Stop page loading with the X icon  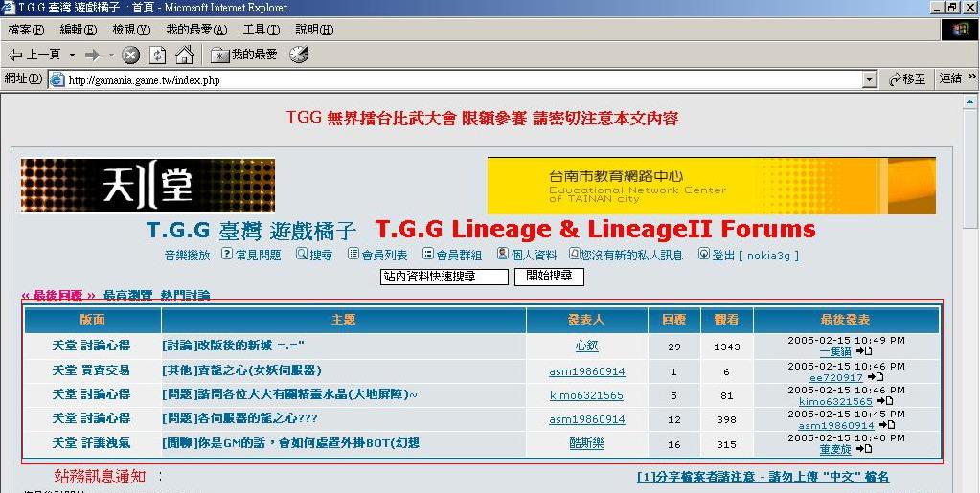pos(130,55)
